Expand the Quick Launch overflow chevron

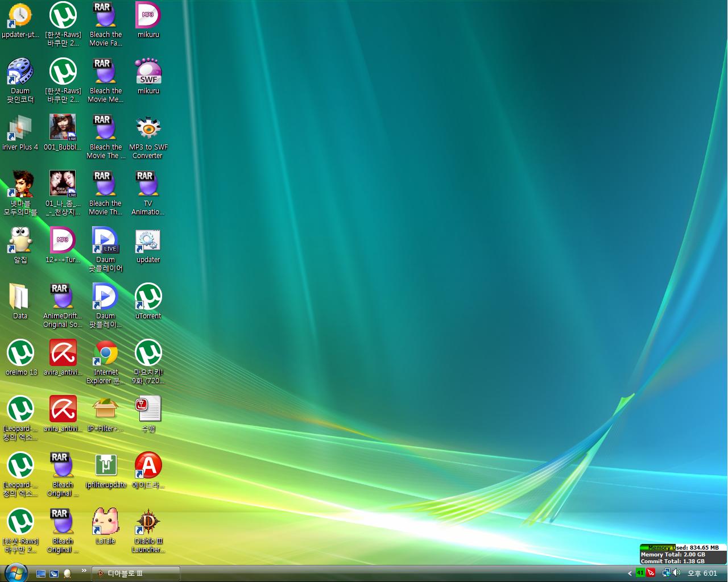84,571
